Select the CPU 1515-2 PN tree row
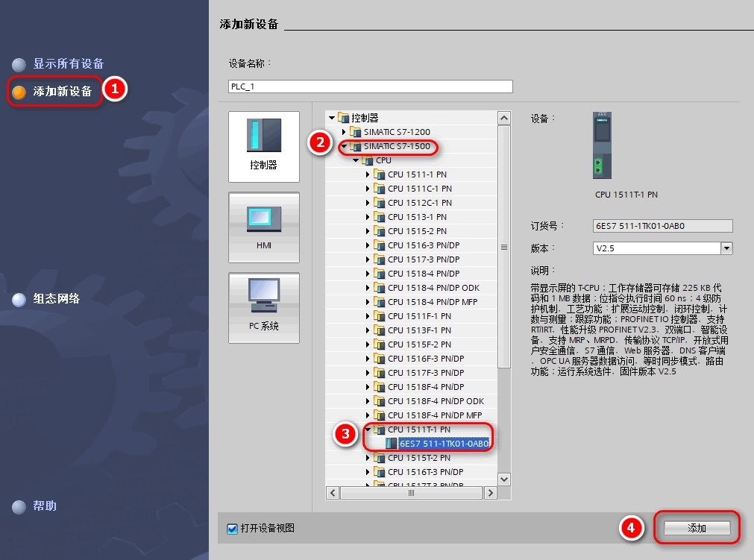754x560 pixels. tap(411, 231)
